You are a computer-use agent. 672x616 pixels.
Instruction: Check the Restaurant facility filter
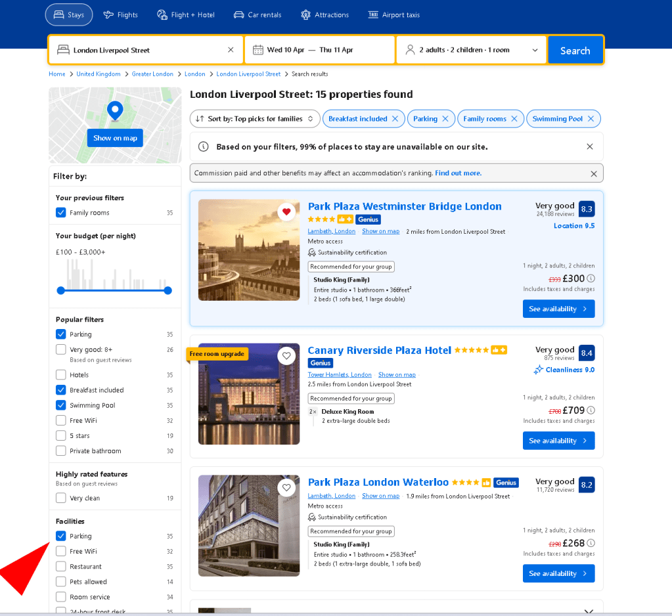[61, 566]
